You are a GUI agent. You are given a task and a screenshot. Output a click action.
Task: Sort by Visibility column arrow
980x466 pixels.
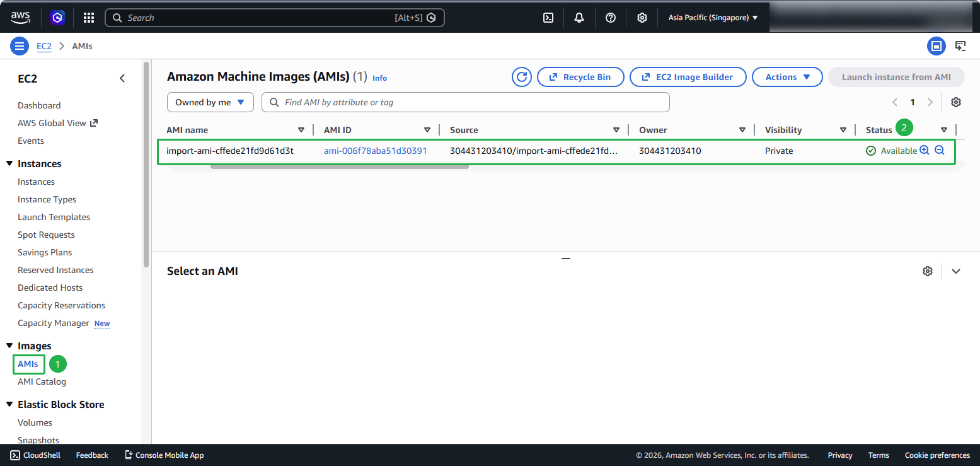click(843, 130)
